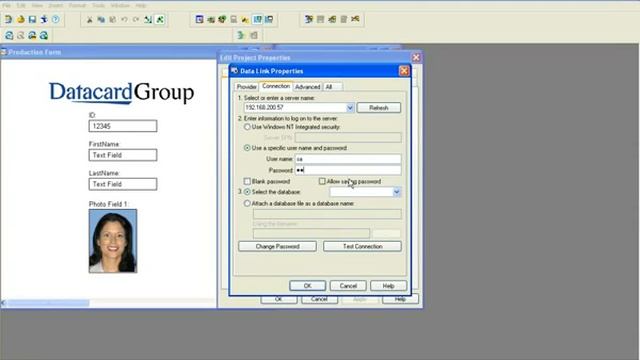Screen dimensions: 640x360
Task: Click the Refresh button
Action: point(379,108)
